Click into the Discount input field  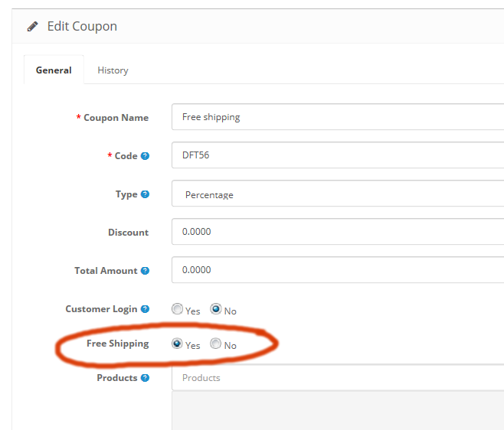coord(338,232)
